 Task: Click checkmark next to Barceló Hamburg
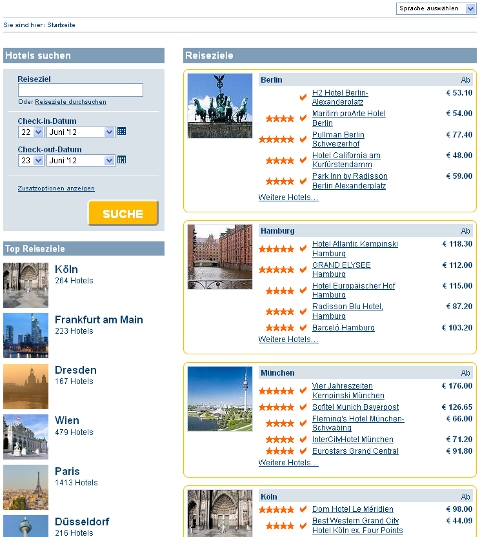[303, 327]
